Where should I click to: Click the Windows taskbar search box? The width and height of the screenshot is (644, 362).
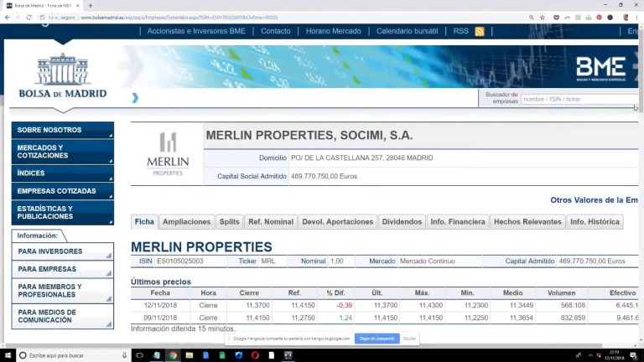(74, 355)
